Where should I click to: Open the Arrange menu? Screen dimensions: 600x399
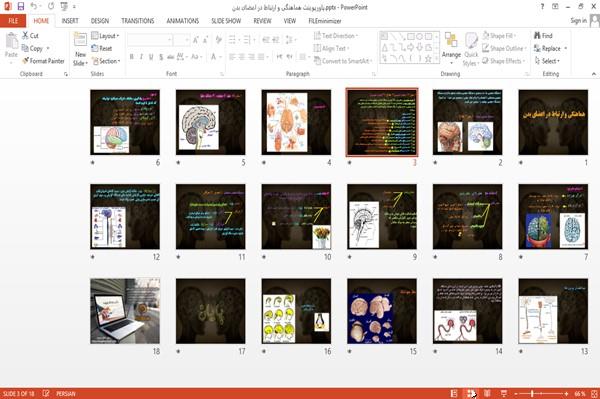coord(451,48)
